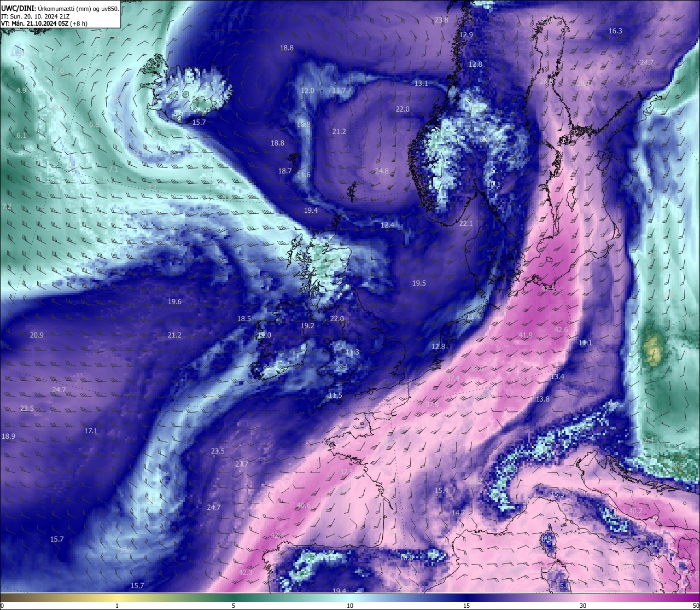Click the 15 tick label on the scale
The height and width of the screenshot is (610, 700).
pos(466,606)
